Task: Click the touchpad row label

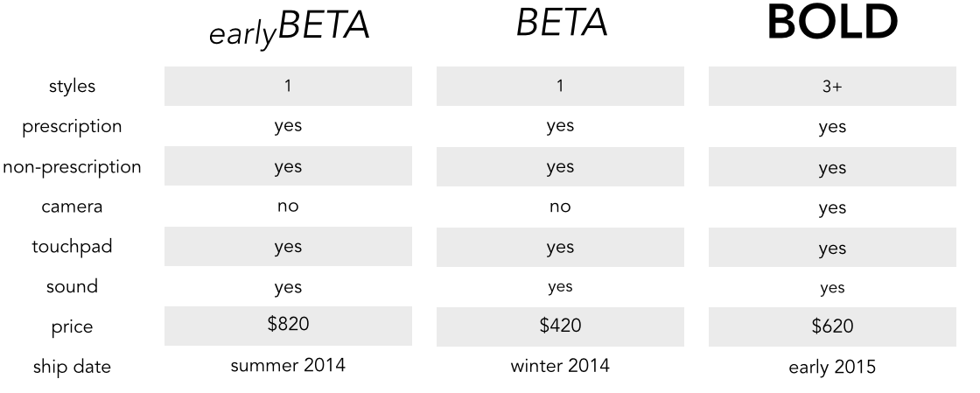Action: (x=72, y=247)
